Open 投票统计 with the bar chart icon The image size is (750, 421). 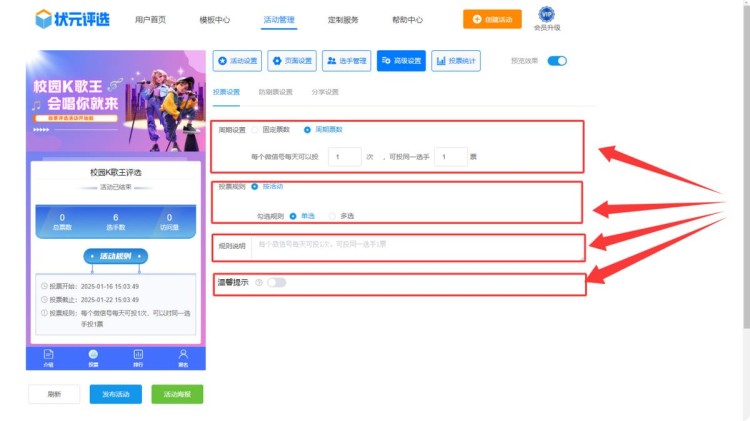[x=456, y=62]
